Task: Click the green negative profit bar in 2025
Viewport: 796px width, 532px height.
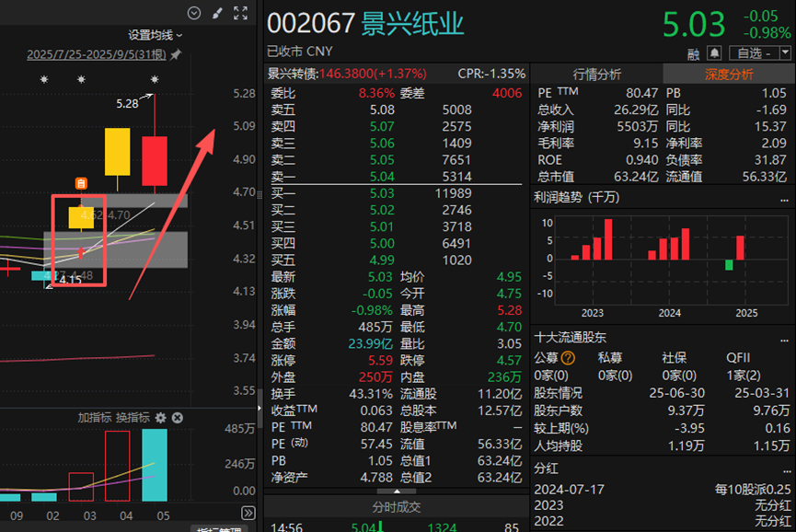Action: click(729, 265)
